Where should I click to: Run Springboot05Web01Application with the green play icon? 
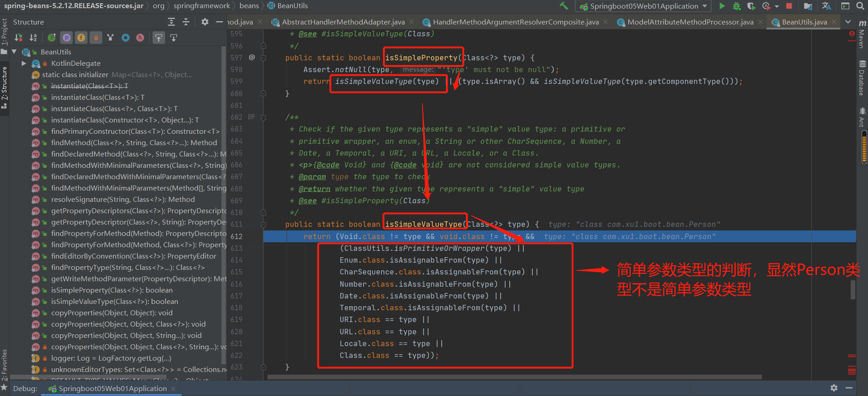coord(722,6)
